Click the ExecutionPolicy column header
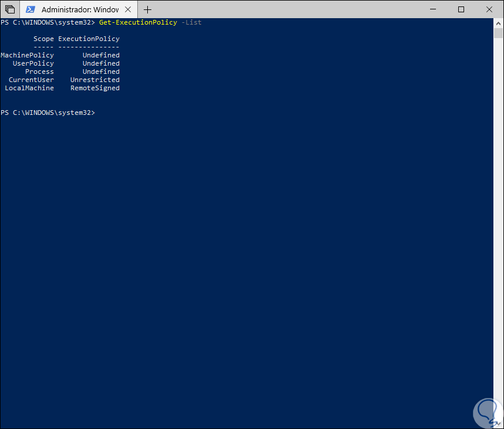The height and width of the screenshot is (429, 504). [89, 39]
